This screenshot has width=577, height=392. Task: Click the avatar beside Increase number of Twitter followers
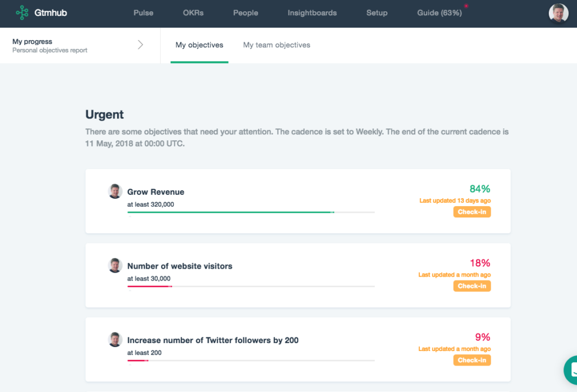point(115,340)
